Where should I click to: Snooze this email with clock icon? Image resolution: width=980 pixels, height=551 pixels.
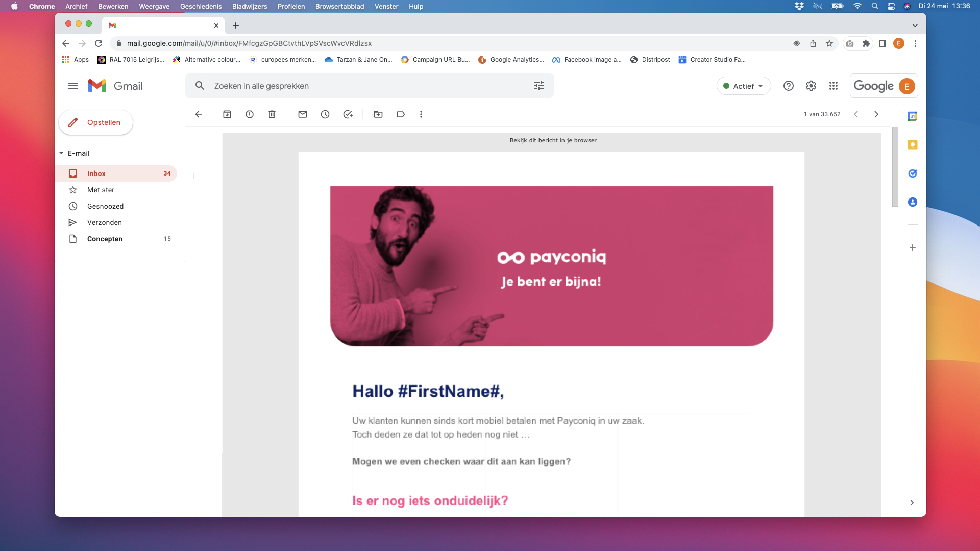(325, 114)
